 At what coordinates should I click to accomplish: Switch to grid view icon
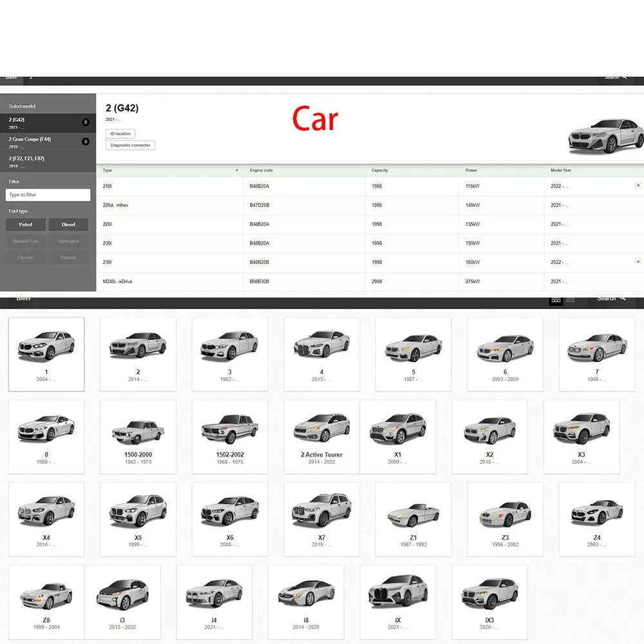coord(556,300)
